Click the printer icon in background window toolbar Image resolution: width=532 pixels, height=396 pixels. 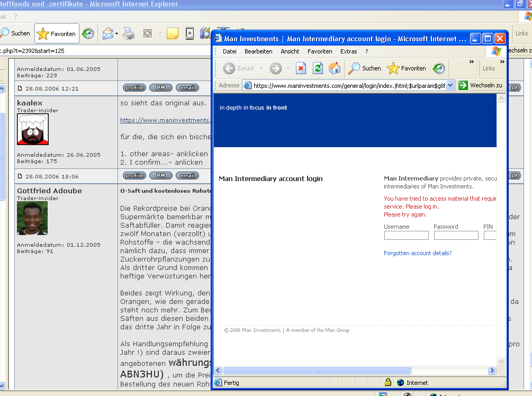coord(129,33)
